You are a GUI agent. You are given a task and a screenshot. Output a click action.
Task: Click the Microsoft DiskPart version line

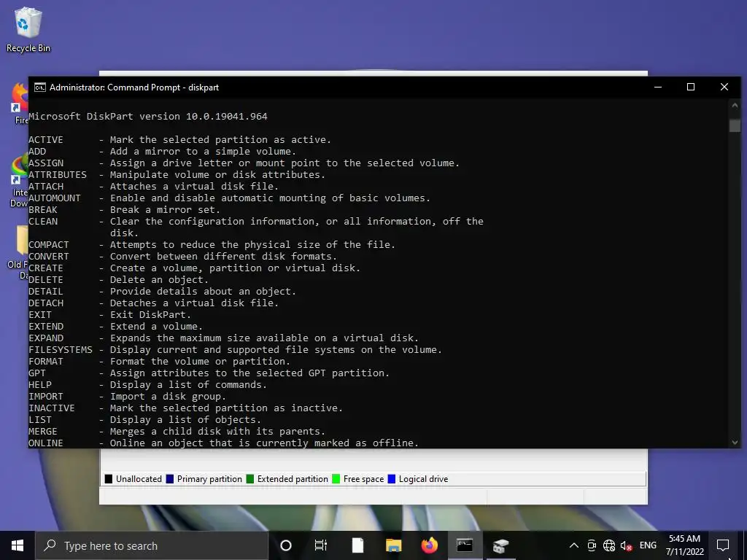(x=147, y=117)
